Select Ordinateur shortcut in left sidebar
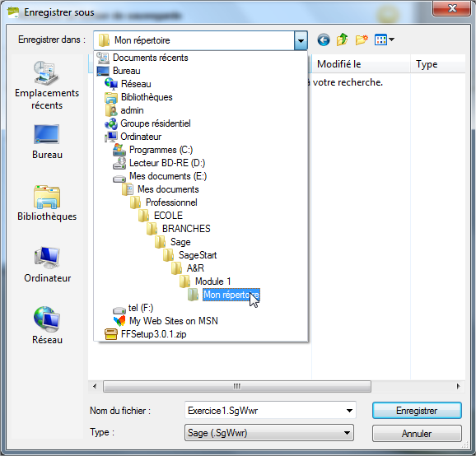 [x=47, y=264]
